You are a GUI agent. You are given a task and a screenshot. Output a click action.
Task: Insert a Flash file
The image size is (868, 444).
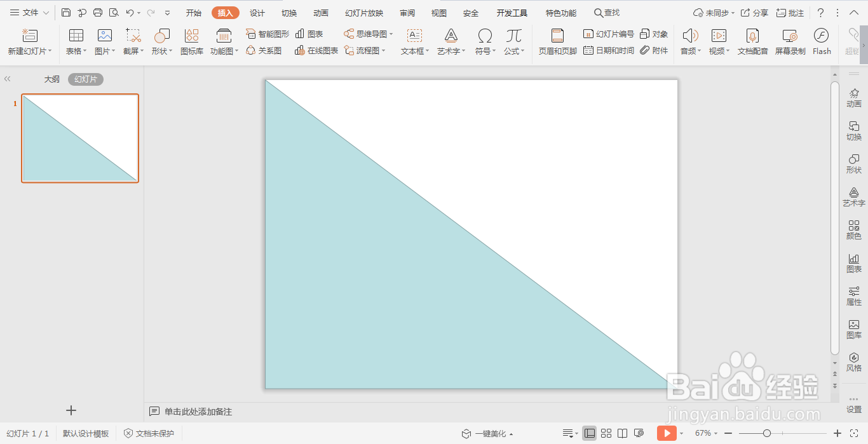(x=822, y=42)
